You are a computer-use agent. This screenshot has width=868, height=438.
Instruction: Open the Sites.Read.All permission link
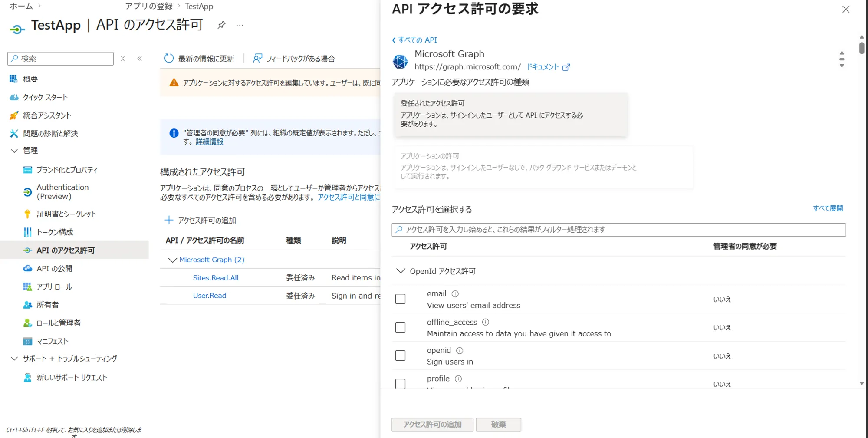(216, 278)
